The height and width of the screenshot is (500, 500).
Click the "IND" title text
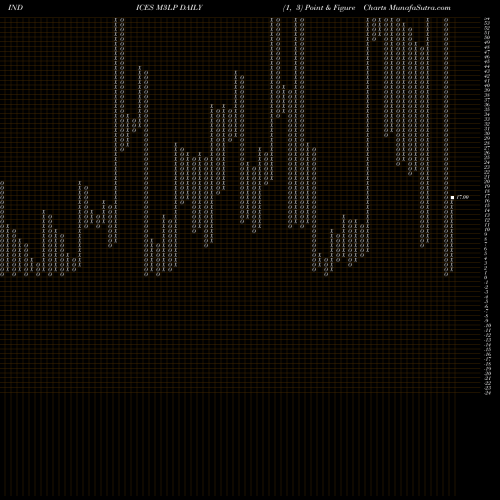click(x=15, y=8)
